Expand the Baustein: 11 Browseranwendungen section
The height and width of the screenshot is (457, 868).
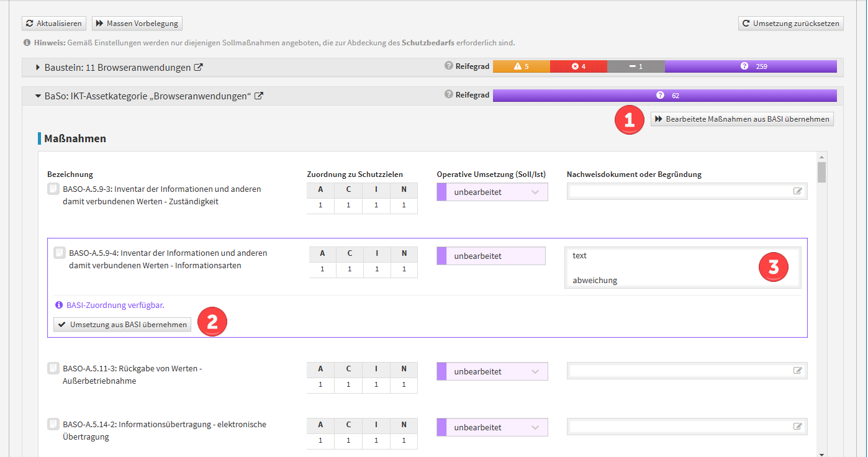pyautogui.click(x=37, y=67)
